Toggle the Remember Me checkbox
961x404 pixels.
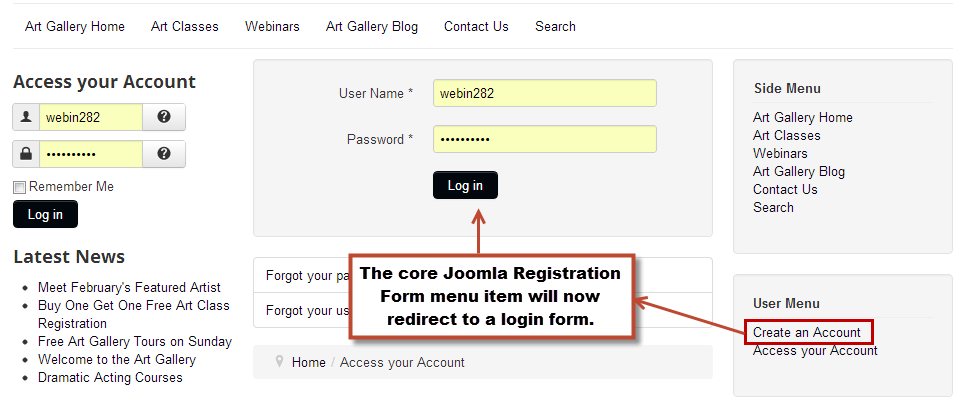[x=20, y=188]
